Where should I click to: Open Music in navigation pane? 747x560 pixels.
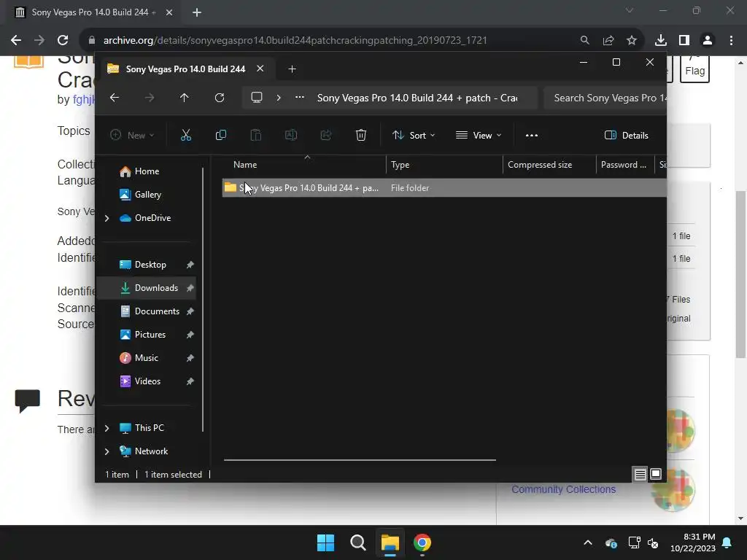[147, 358]
